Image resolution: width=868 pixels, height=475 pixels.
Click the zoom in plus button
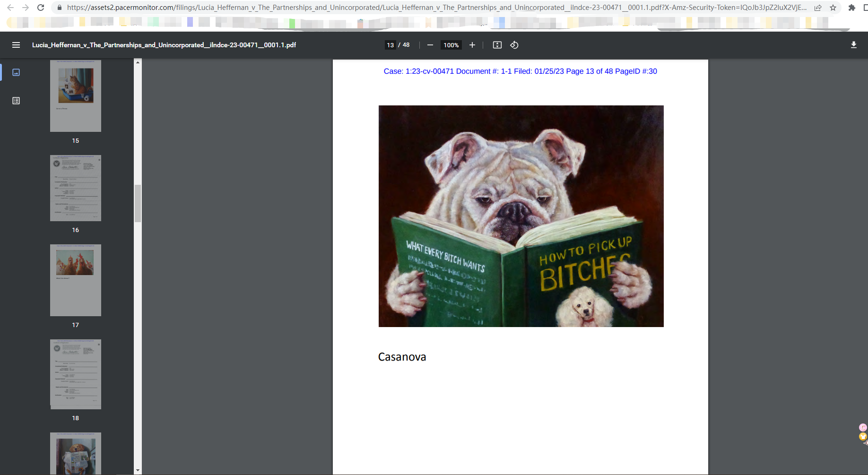pyautogui.click(x=472, y=45)
